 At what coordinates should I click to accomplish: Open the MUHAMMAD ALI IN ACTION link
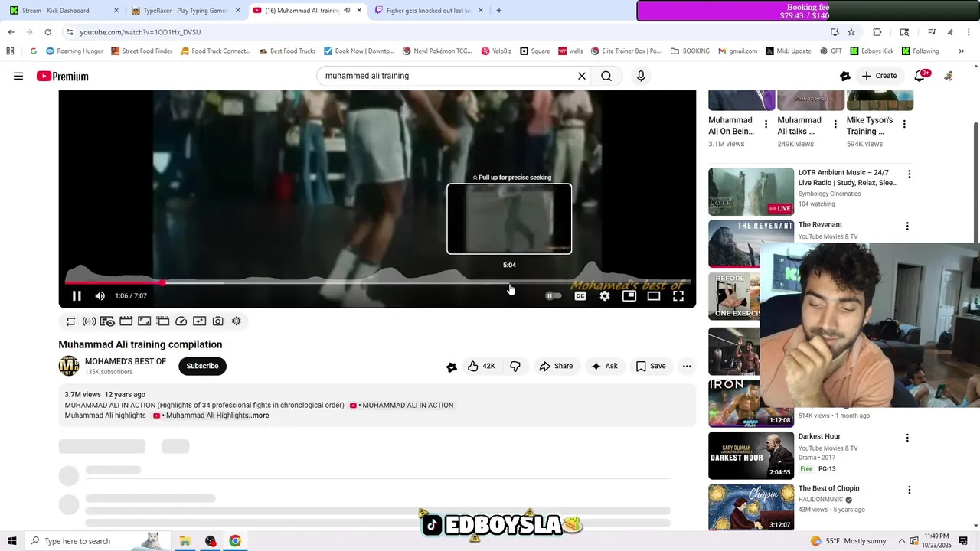[401, 406]
